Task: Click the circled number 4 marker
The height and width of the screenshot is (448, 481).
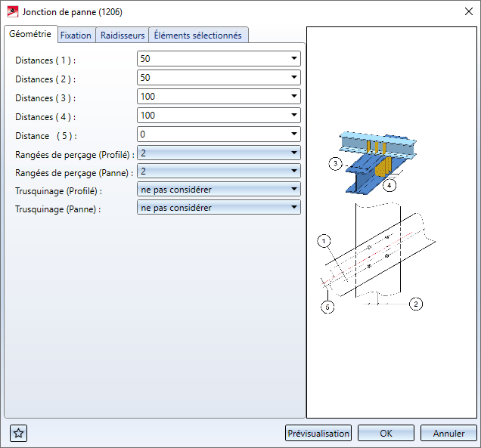Action: coord(389,185)
